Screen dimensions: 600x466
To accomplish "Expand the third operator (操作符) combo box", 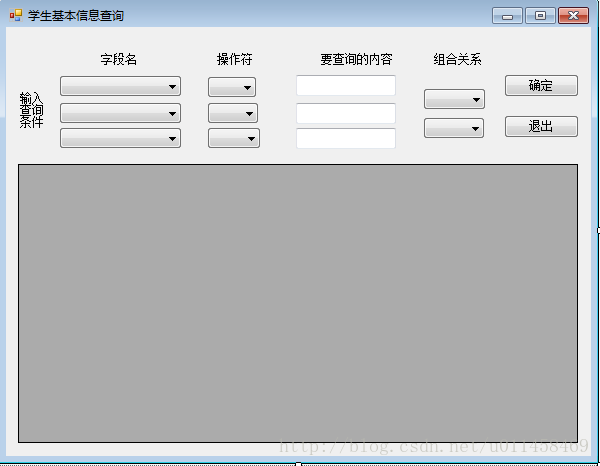I will click(x=234, y=138).
